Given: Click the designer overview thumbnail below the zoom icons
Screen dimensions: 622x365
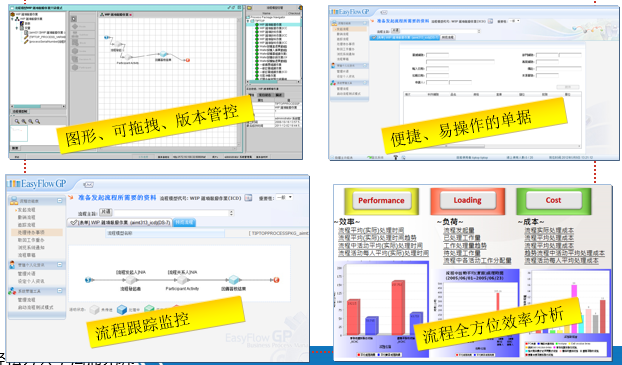Looking at the screenshot, I should pyautogui.click(x=19, y=134).
